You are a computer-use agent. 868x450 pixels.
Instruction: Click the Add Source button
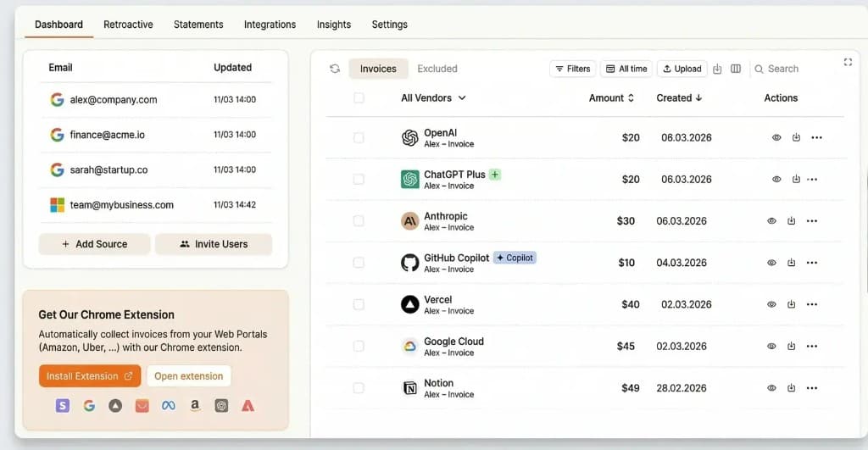click(94, 244)
